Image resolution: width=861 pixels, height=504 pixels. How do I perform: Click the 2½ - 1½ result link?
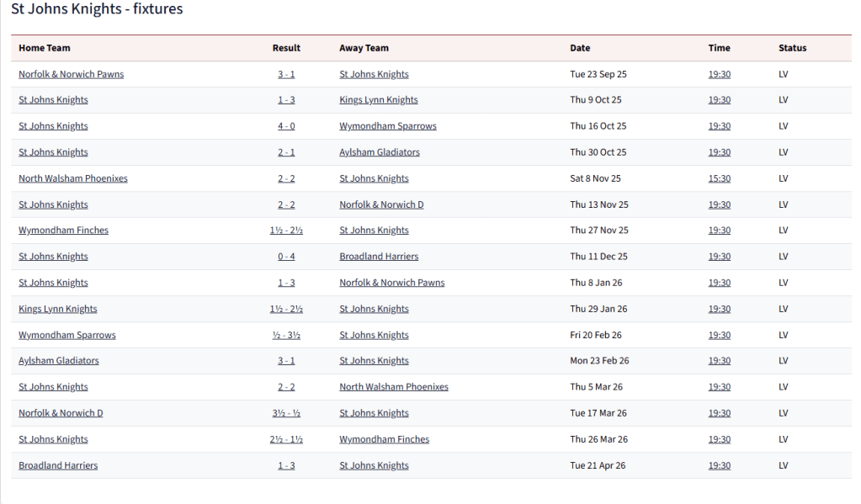coord(286,439)
